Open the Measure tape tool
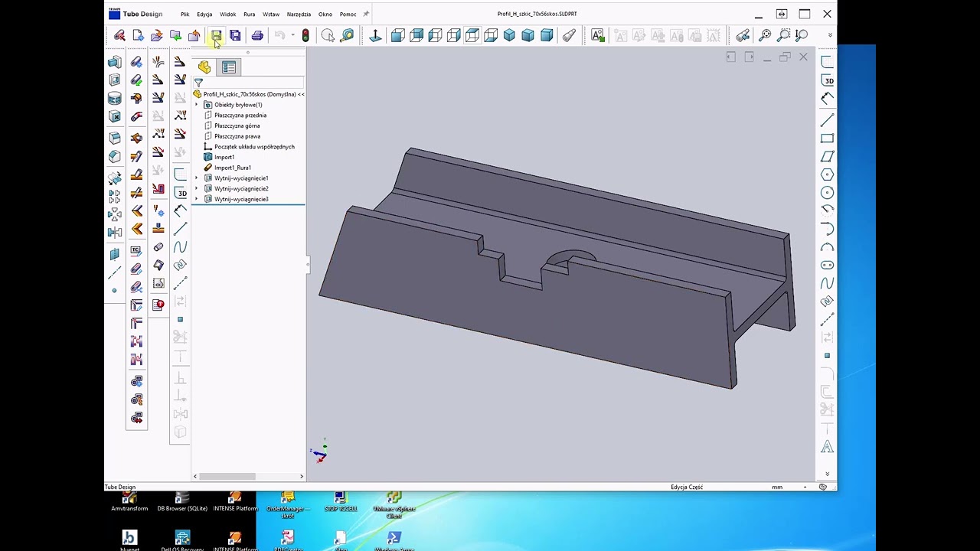The image size is (980, 551). tap(348, 35)
